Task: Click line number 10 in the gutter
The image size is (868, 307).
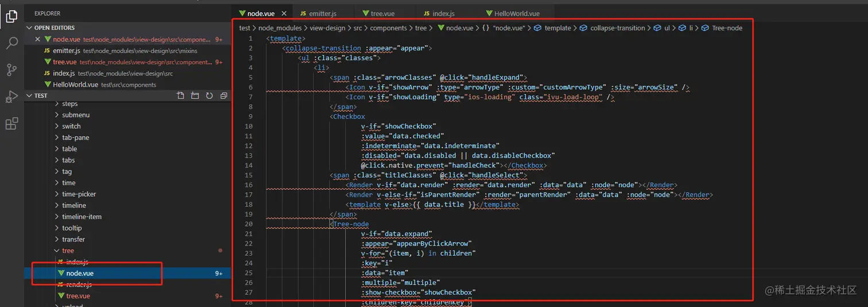Action: 249,126
